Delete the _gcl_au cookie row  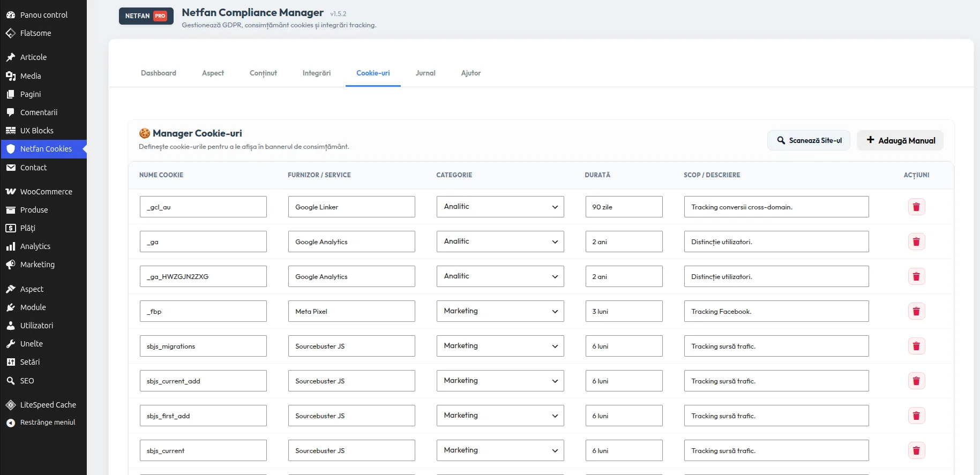(916, 207)
